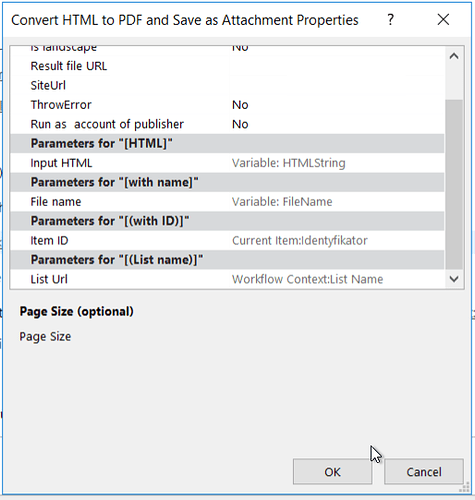Click the Parameters for "[with name]" header
The image size is (475, 500).
(x=227, y=182)
